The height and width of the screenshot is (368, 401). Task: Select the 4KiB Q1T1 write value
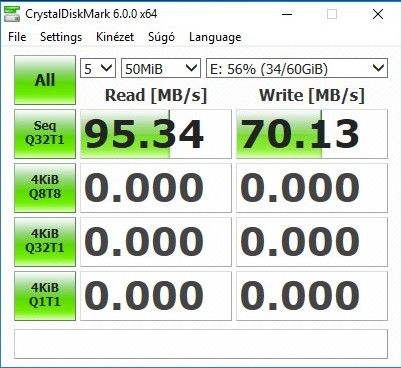pos(312,296)
